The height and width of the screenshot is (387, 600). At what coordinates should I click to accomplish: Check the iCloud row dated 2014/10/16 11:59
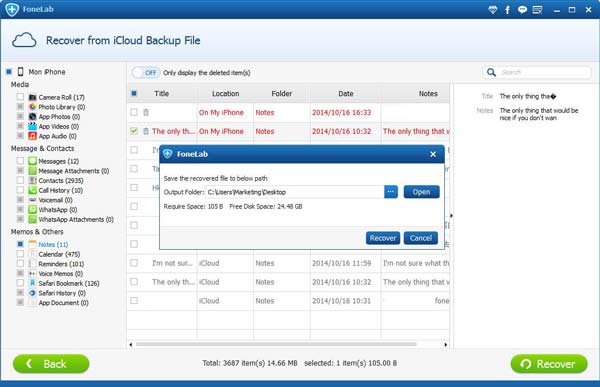pos(134,263)
